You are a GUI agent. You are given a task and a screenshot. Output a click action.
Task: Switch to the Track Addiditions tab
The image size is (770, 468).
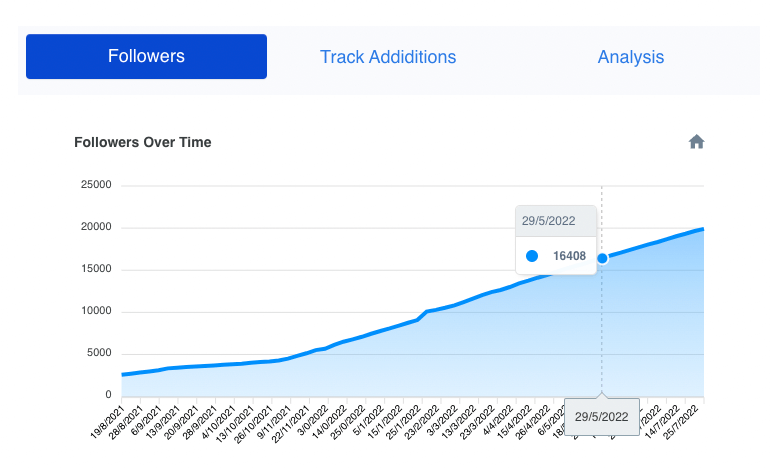[388, 57]
